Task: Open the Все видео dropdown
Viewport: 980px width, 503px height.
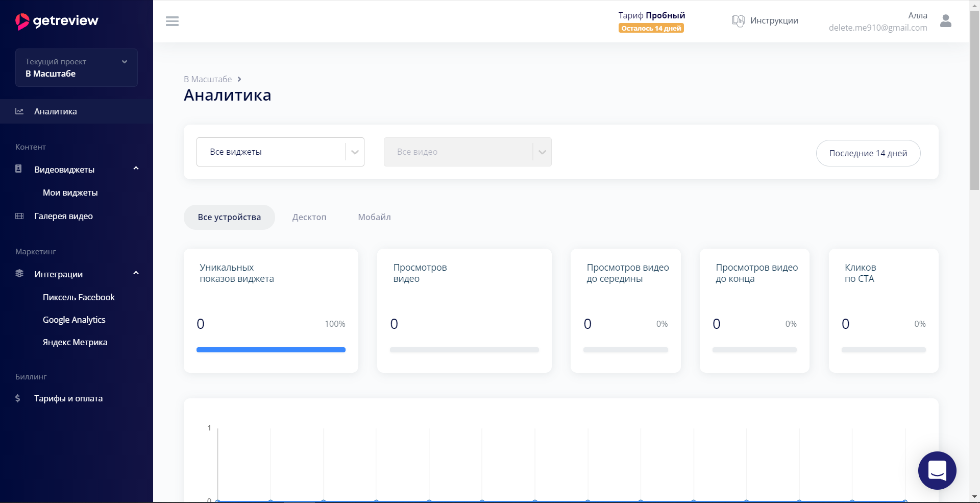Action: [x=468, y=152]
